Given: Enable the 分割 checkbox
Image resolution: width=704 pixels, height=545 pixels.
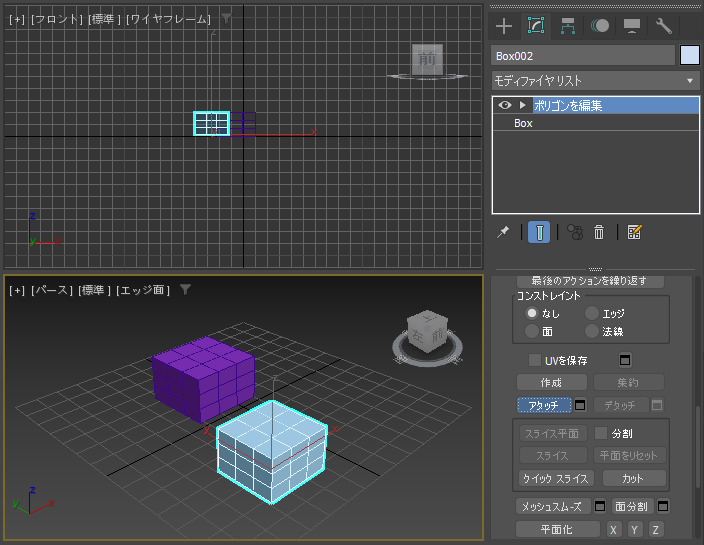Looking at the screenshot, I should point(600,433).
